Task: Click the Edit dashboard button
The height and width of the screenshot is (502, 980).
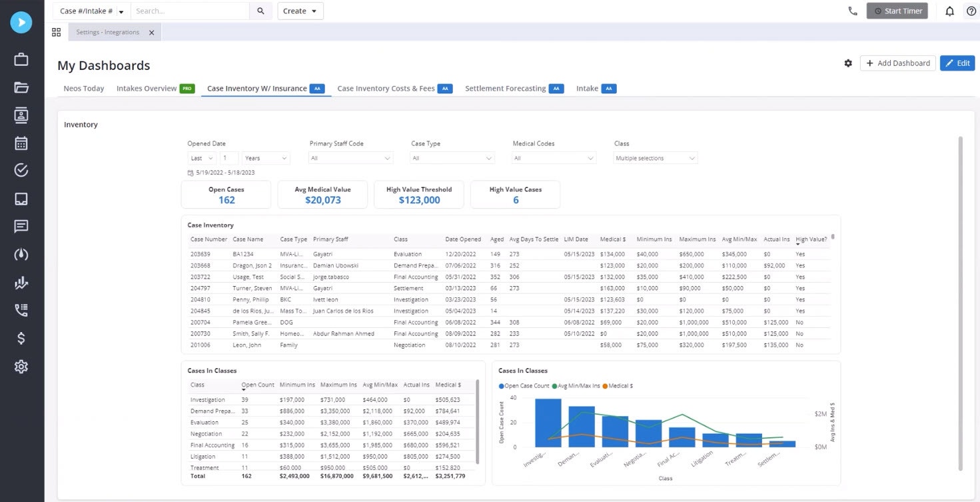Action: (x=957, y=63)
